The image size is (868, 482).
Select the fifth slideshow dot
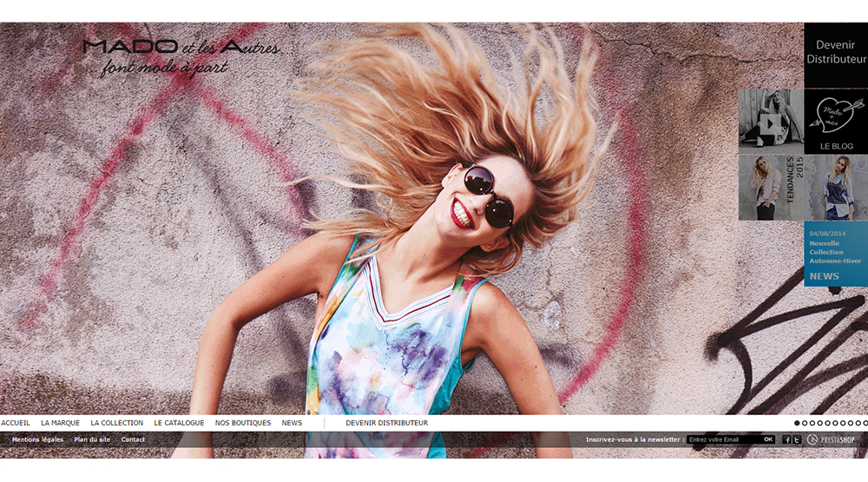pos(827,423)
